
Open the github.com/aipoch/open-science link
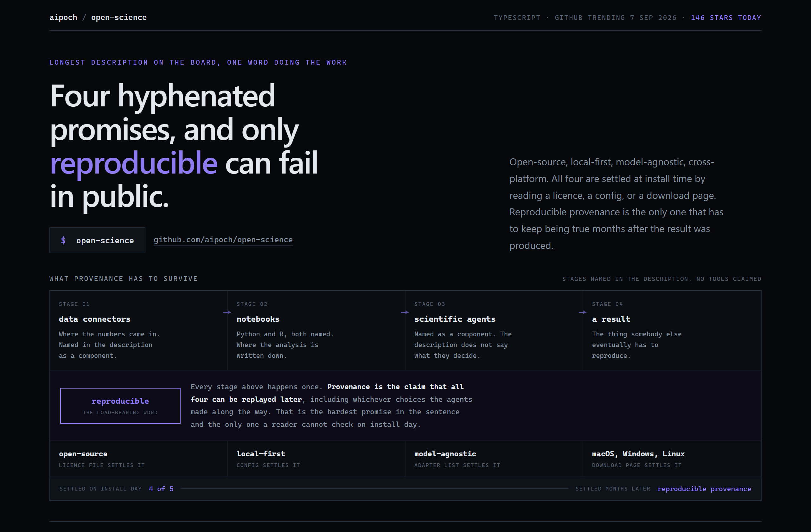(223, 240)
